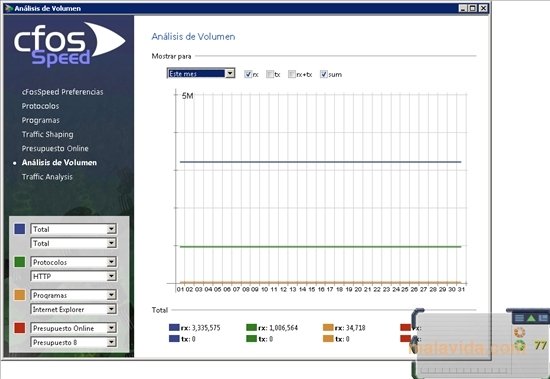Click the 'rx: 1,086,564' HTTP value
The width and height of the screenshot is (550, 379).
pos(278,328)
